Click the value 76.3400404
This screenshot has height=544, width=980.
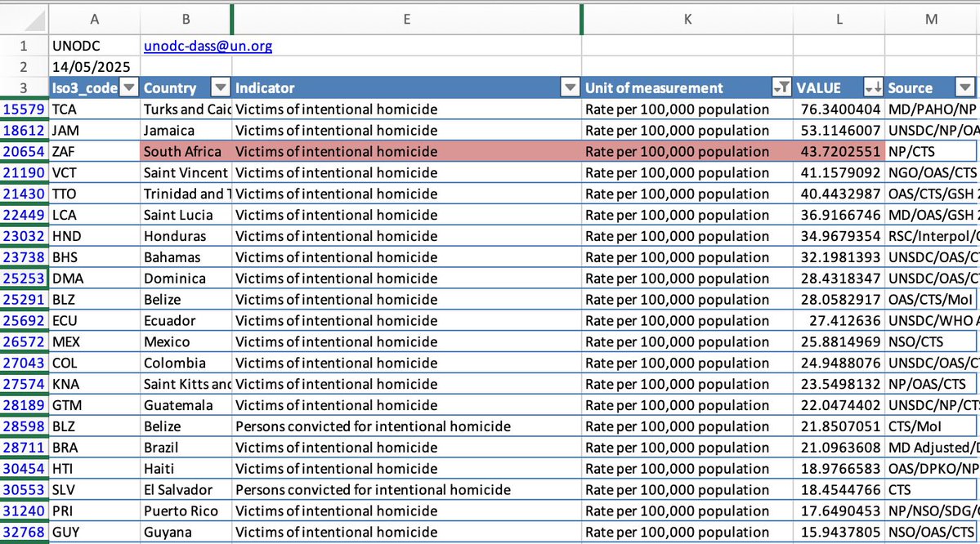(x=839, y=109)
